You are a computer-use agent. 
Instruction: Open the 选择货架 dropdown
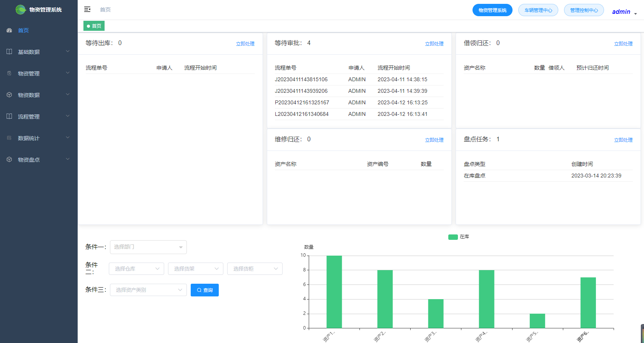click(x=196, y=269)
